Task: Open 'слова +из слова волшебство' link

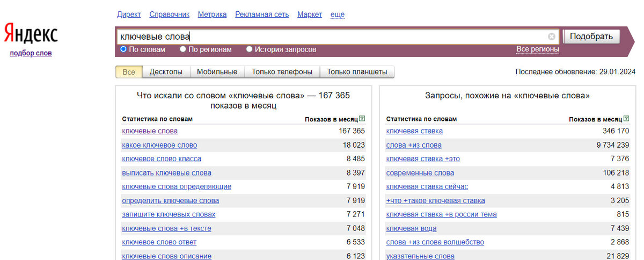Action: click(435, 242)
